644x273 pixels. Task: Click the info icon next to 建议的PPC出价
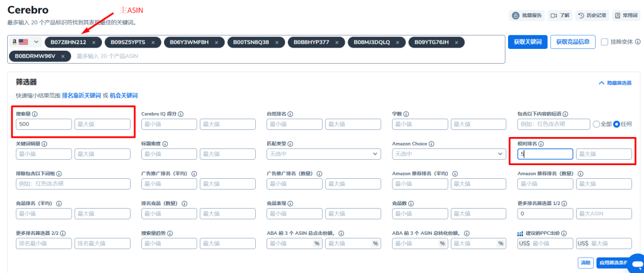pyautogui.click(x=563, y=233)
